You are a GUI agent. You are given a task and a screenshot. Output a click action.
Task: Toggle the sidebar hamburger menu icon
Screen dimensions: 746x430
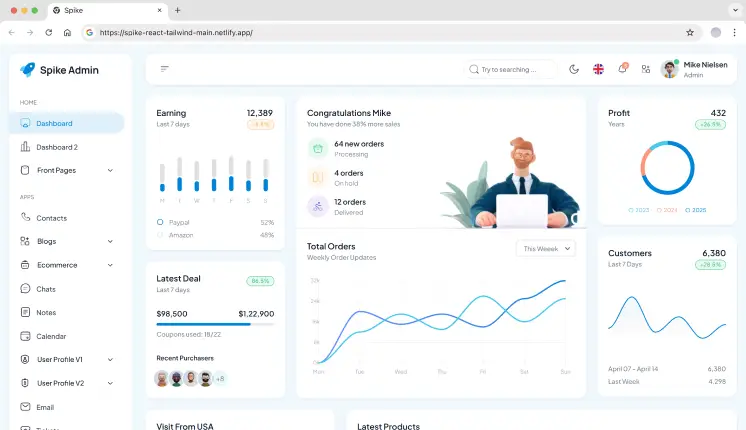[x=165, y=69]
